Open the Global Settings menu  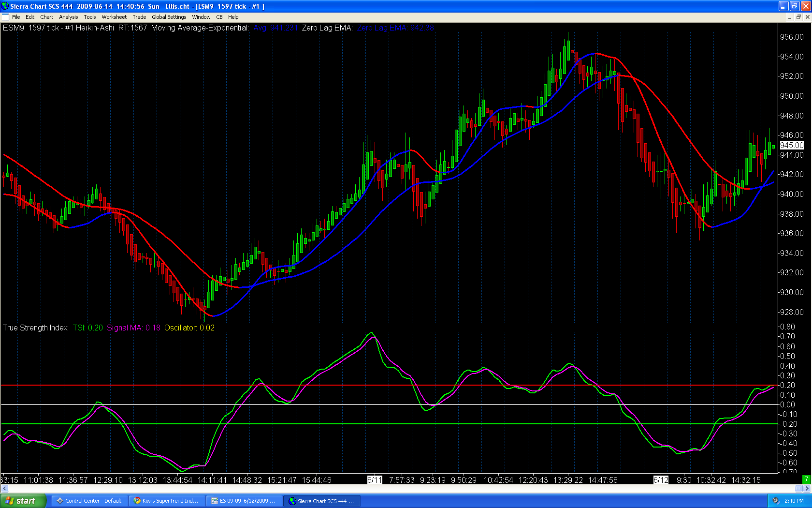tap(169, 17)
